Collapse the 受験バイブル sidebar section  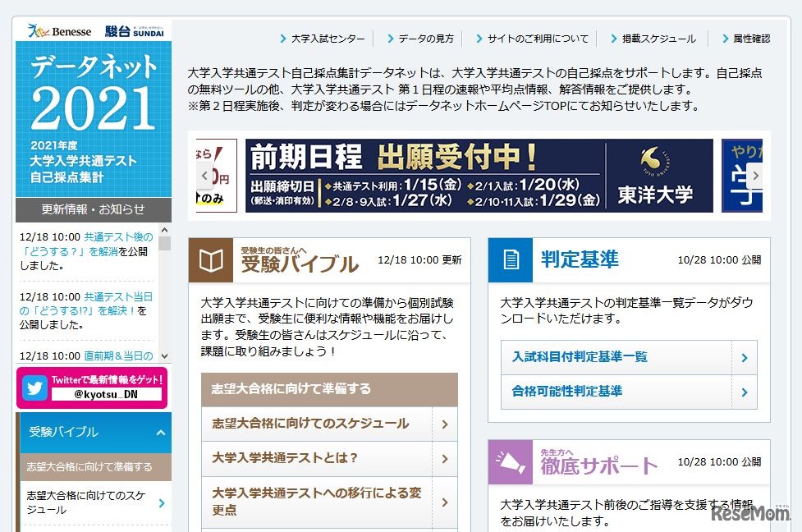coord(159,430)
